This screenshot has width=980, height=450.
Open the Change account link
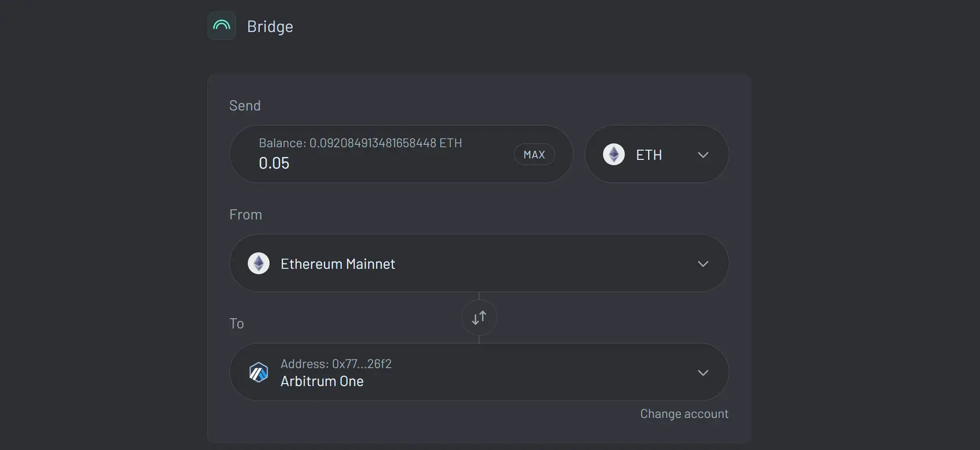(x=684, y=414)
